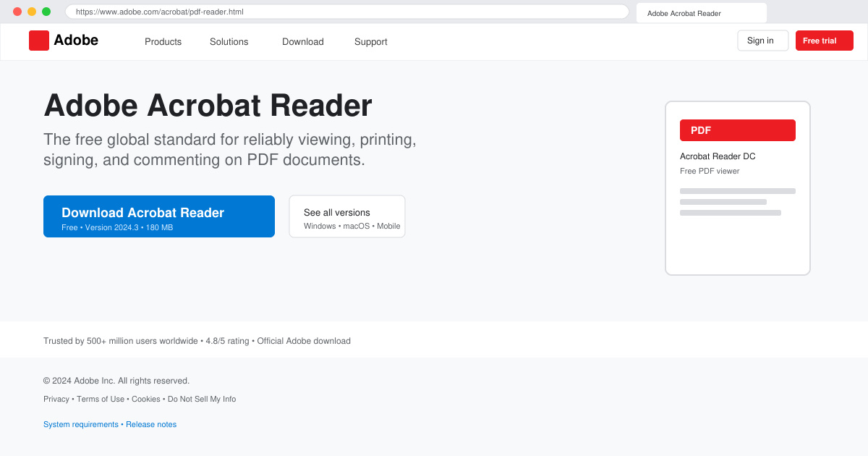The height and width of the screenshot is (456, 868).
Task: Open the Solutions menu
Action: click(229, 41)
